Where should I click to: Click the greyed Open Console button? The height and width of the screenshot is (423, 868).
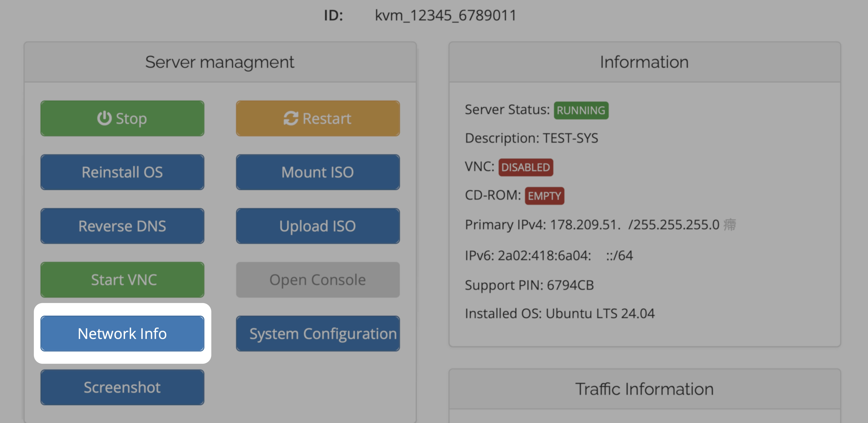tap(317, 280)
